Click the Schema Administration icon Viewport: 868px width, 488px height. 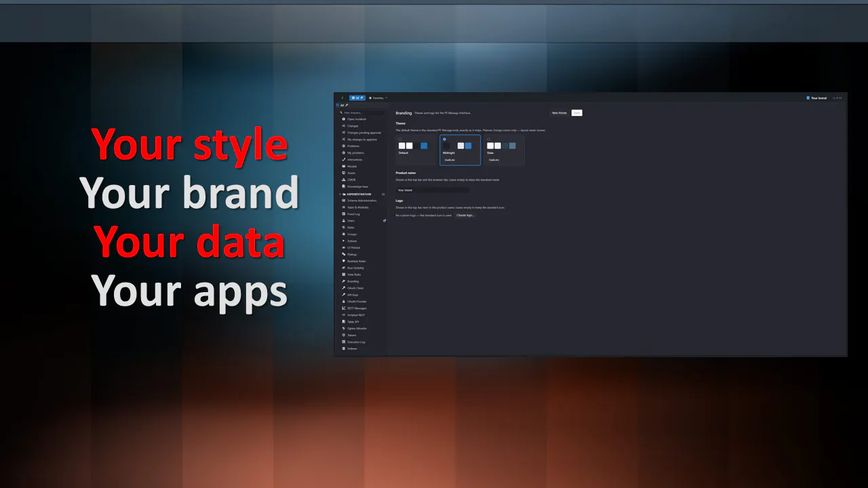point(344,201)
